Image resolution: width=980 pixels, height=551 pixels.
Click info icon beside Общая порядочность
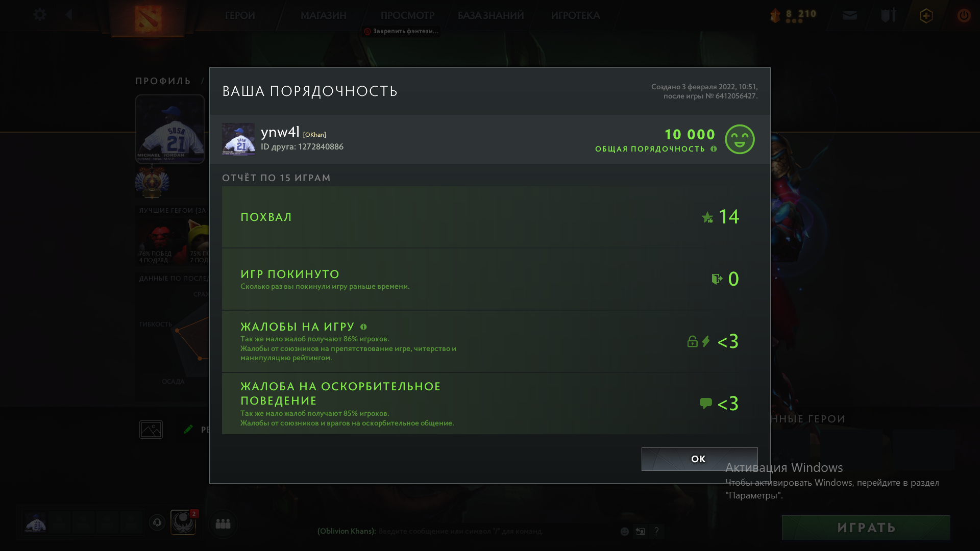coord(714,149)
